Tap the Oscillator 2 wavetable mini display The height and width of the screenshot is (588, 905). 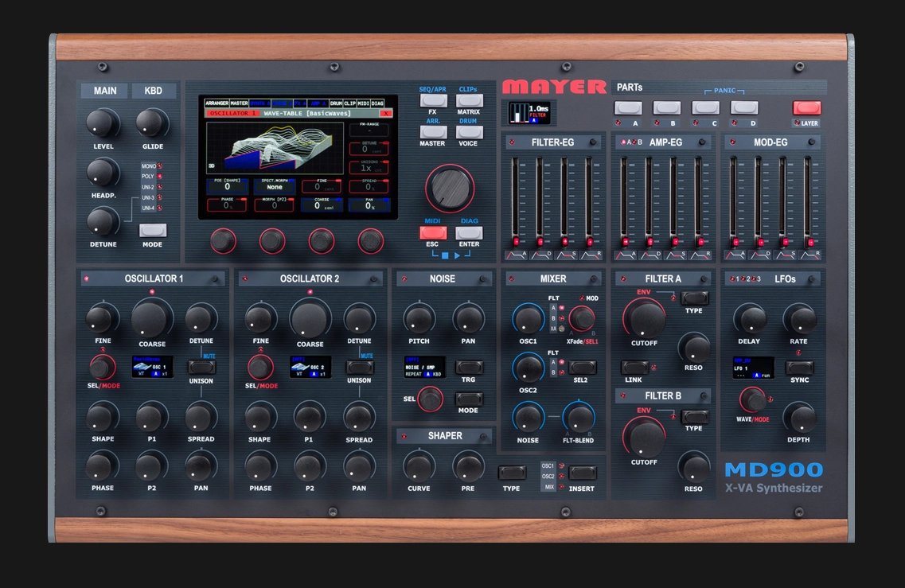(x=310, y=367)
